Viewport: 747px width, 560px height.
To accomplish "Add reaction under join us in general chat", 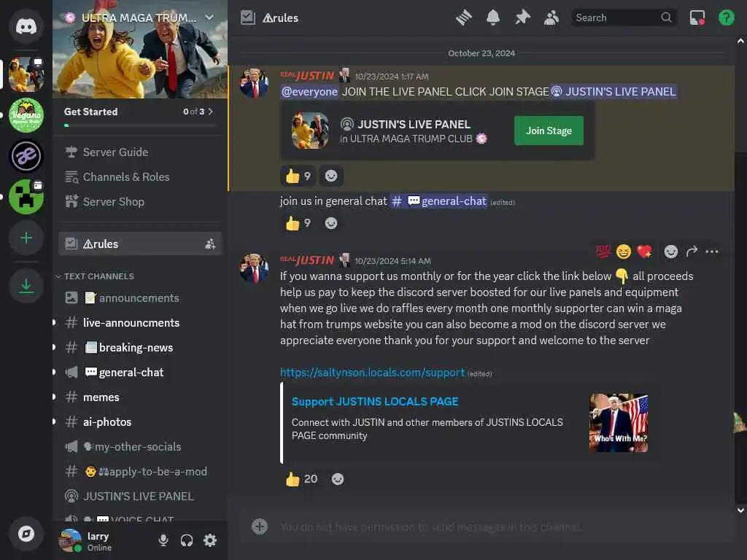I will 331,223.
